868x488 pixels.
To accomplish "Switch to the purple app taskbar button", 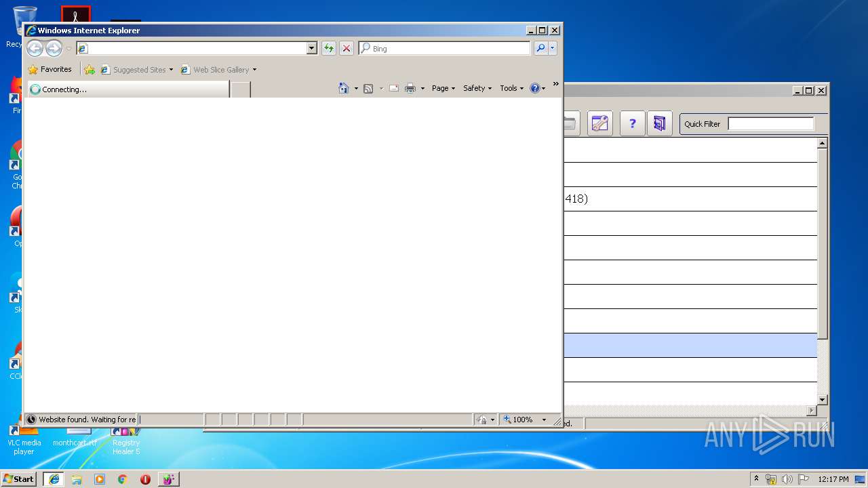I will 169,479.
